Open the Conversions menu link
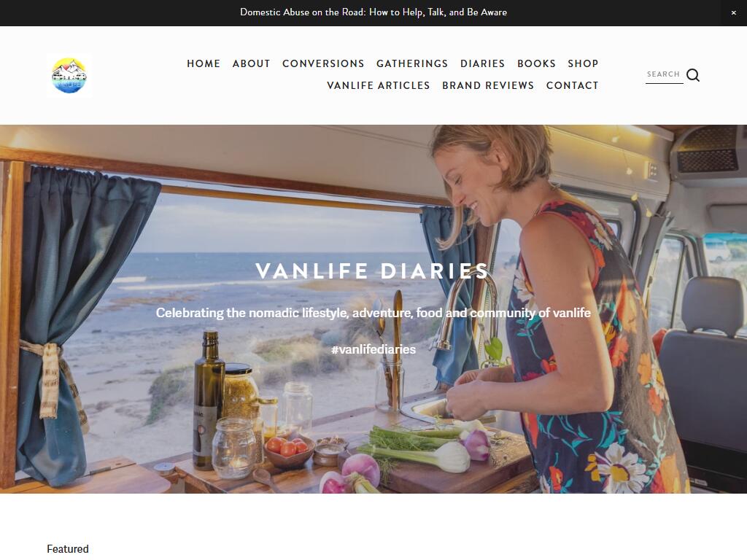 [x=323, y=64]
